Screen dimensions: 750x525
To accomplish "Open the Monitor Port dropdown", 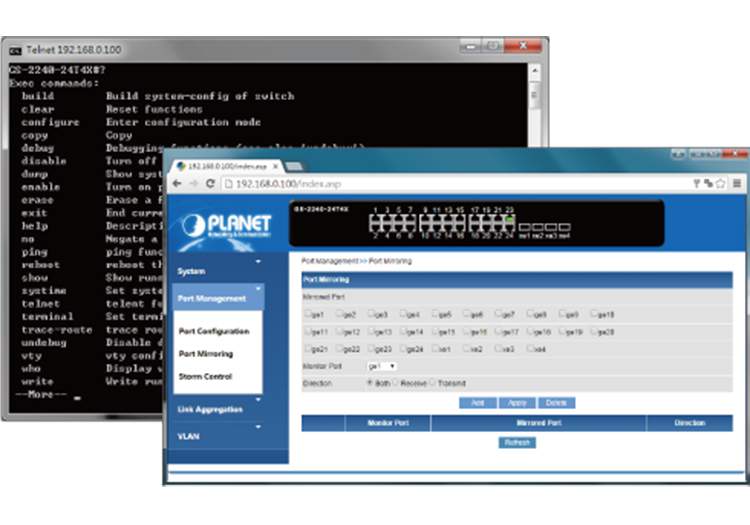I will 382,367.
